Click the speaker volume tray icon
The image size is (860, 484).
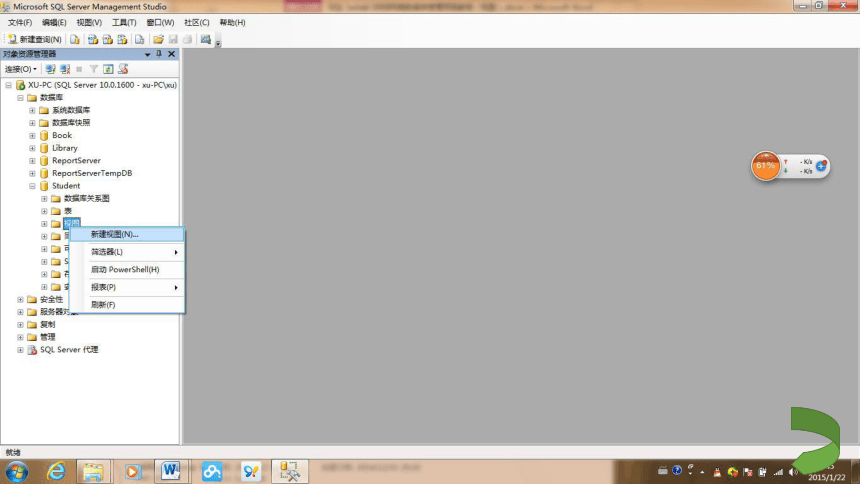coord(793,472)
